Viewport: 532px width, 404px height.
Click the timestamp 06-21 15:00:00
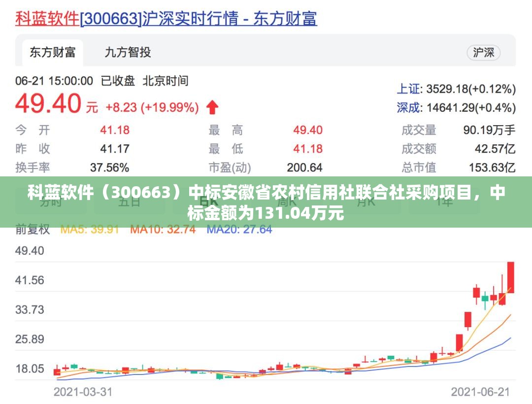(54, 81)
